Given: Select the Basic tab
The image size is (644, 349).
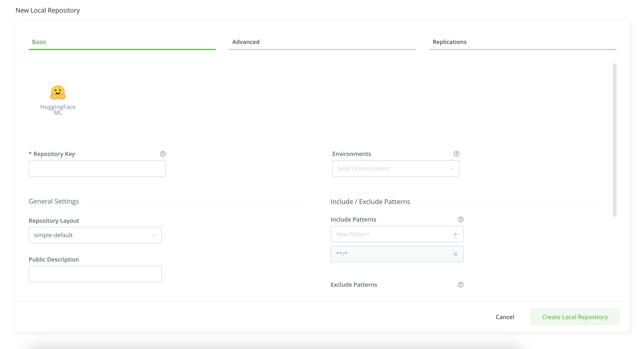Looking at the screenshot, I should point(39,42).
